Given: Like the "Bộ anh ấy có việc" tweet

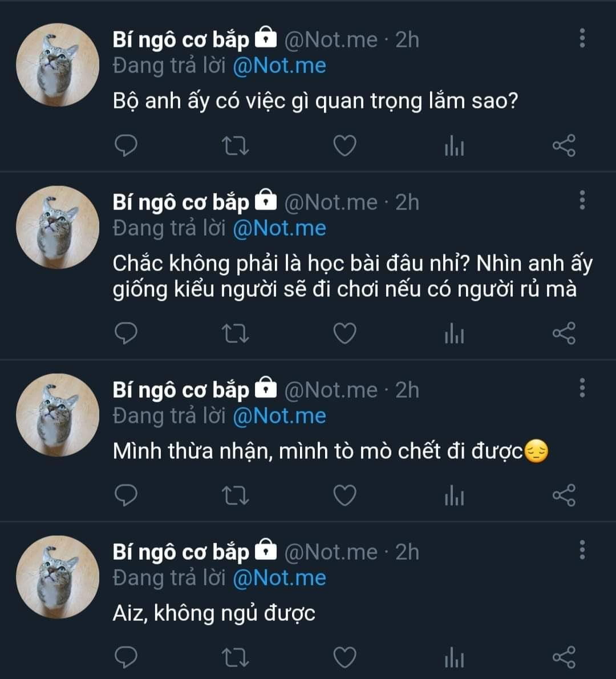Looking at the screenshot, I should 345,146.
